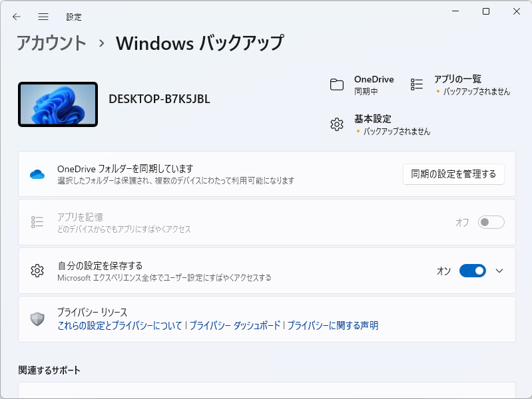532x399 pixels.
Task: Navigate to アカウント breadcrumb
Action: click(51, 43)
